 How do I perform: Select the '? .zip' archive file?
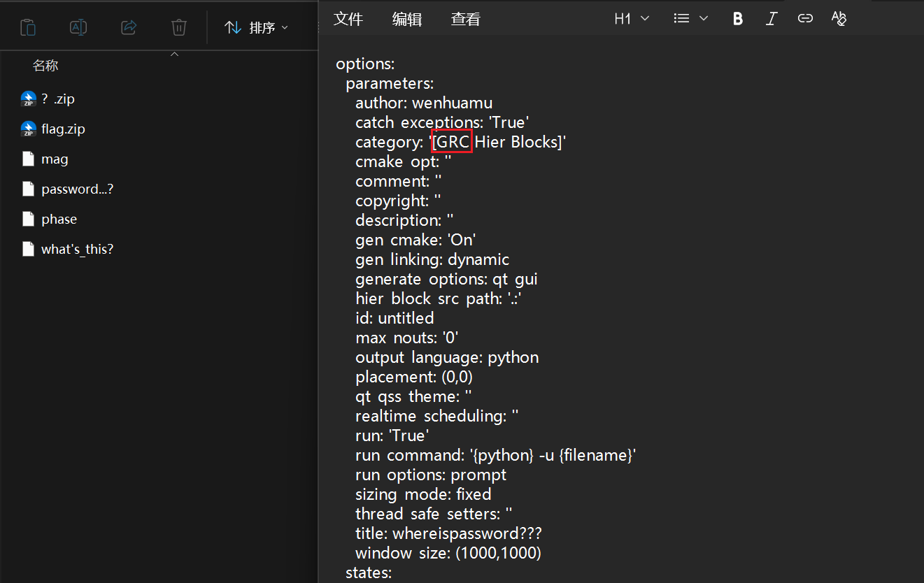[x=57, y=99]
